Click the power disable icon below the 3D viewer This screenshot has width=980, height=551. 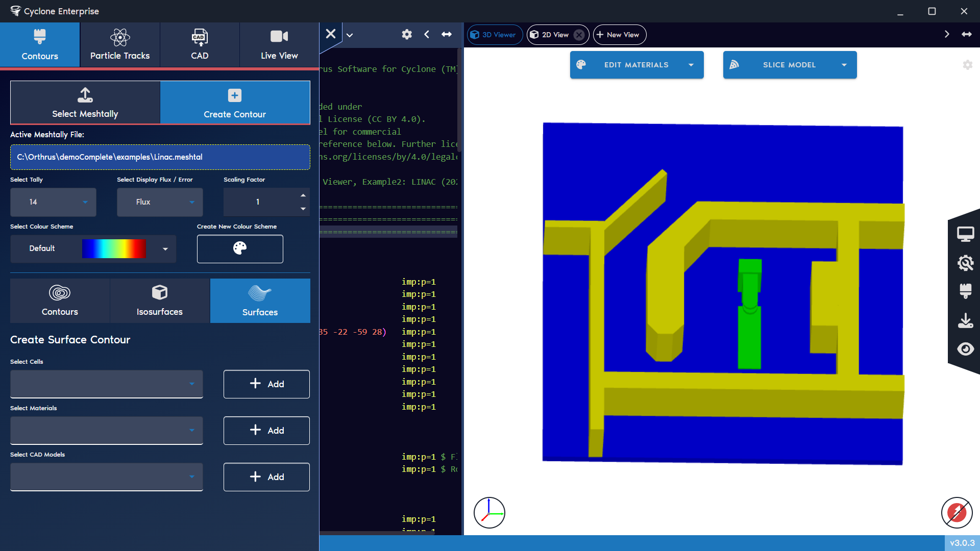pyautogui.click(x=957, y=513)
